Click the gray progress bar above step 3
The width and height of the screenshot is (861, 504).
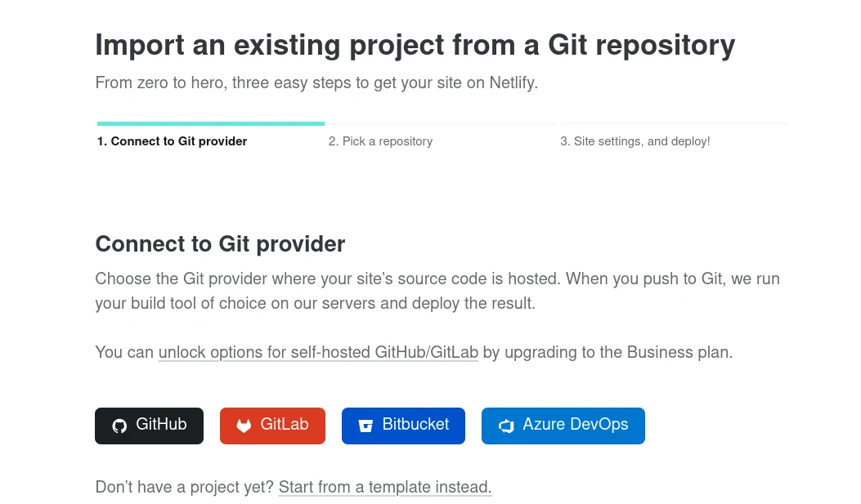tap(674, 124)
